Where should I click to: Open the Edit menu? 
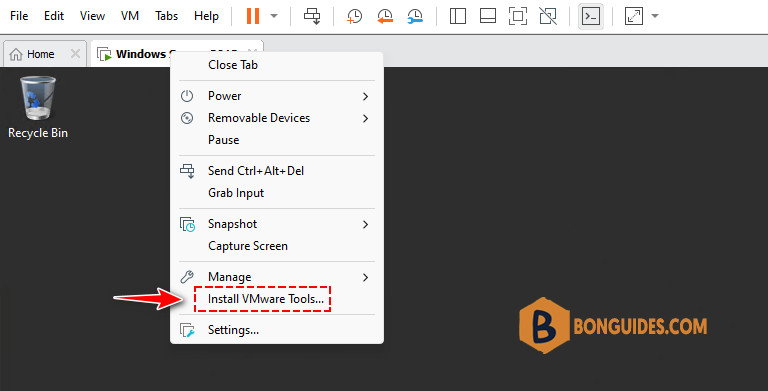54,16
